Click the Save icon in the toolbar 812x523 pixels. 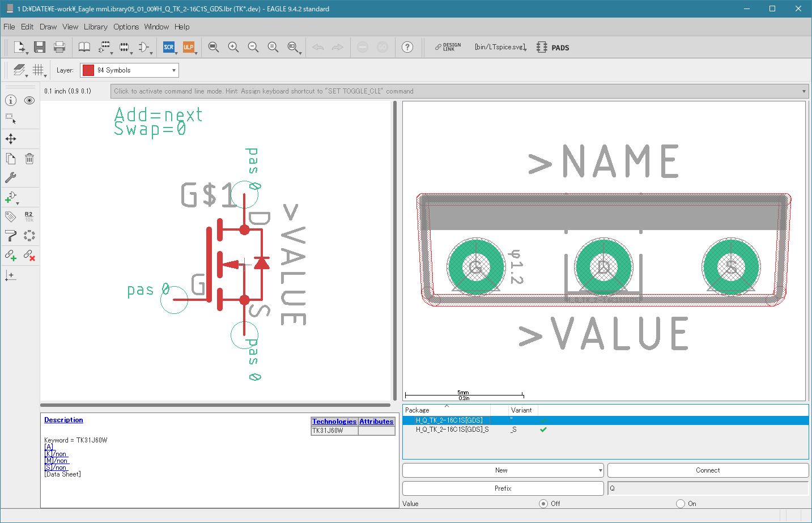(39, 47)
